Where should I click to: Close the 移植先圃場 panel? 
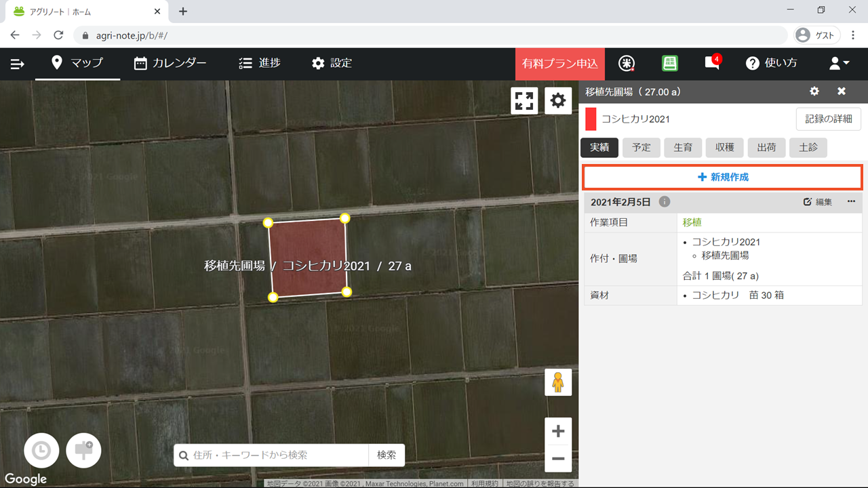[842, 91]
